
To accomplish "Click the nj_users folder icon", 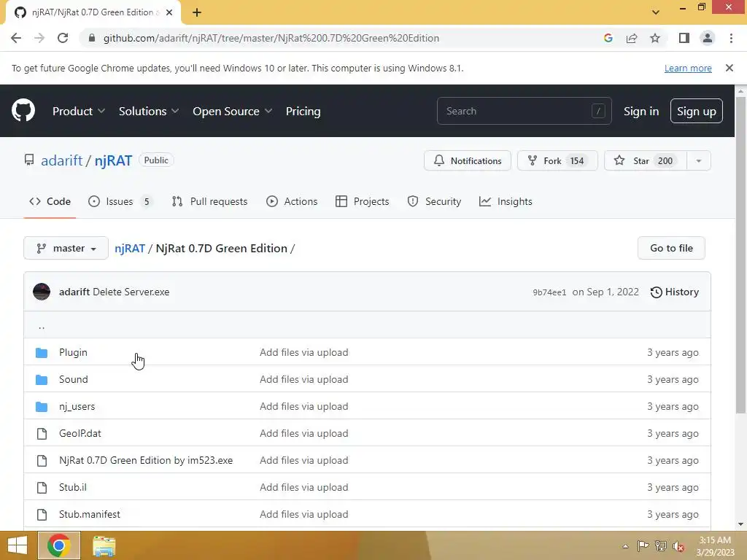I will pos(42,407).
